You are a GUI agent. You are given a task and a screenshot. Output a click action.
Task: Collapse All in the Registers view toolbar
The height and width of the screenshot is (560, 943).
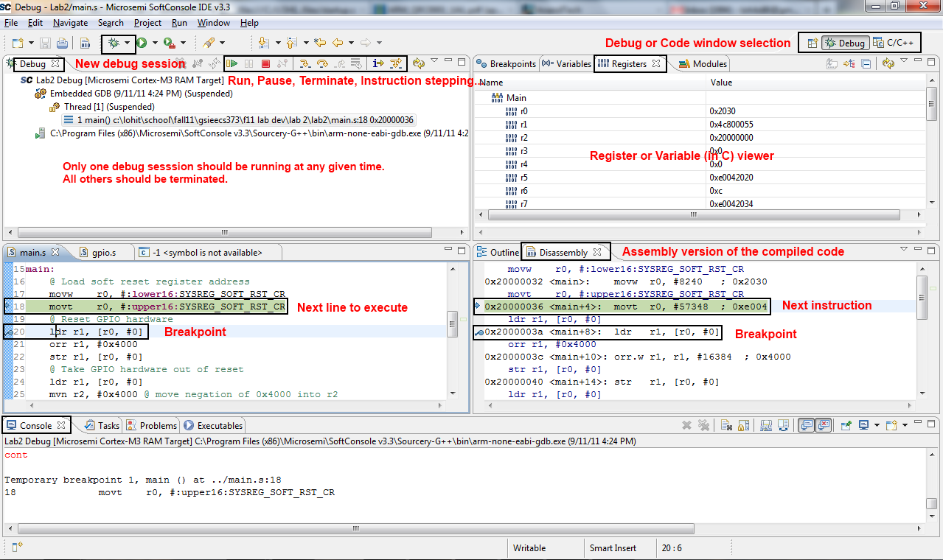(x=866, y=64)
